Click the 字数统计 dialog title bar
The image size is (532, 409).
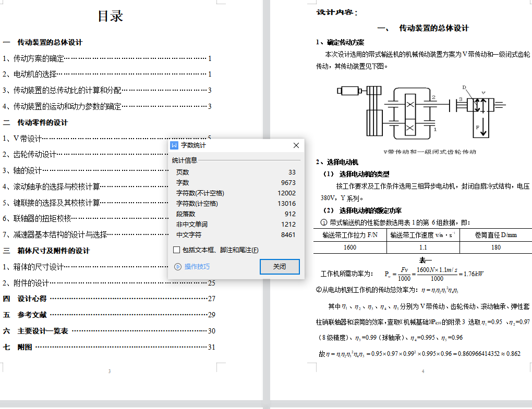235,145
